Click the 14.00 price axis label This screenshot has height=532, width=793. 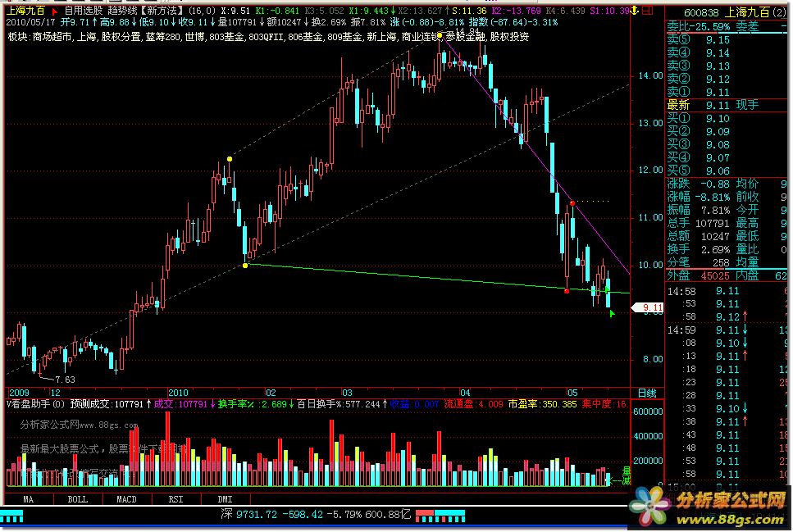pyautogui.click(x=650, y=76)
